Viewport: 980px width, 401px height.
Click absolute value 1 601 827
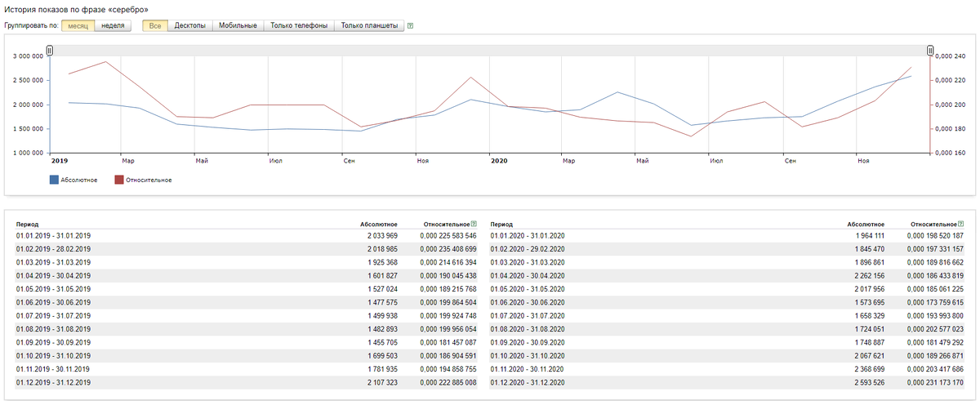click(381, 275)
